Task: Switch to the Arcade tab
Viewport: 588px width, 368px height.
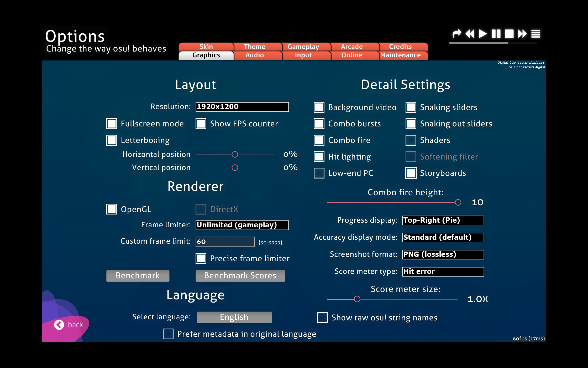Action: tap(352, 47)
